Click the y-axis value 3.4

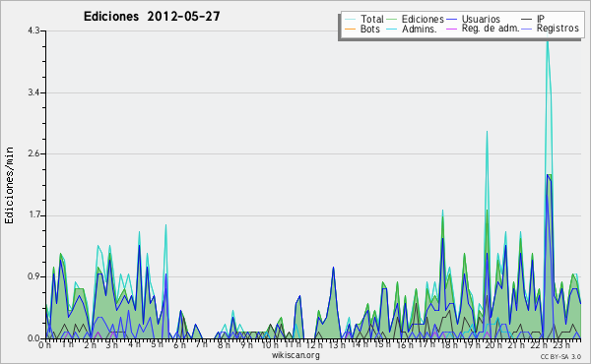tap(33, 92)
